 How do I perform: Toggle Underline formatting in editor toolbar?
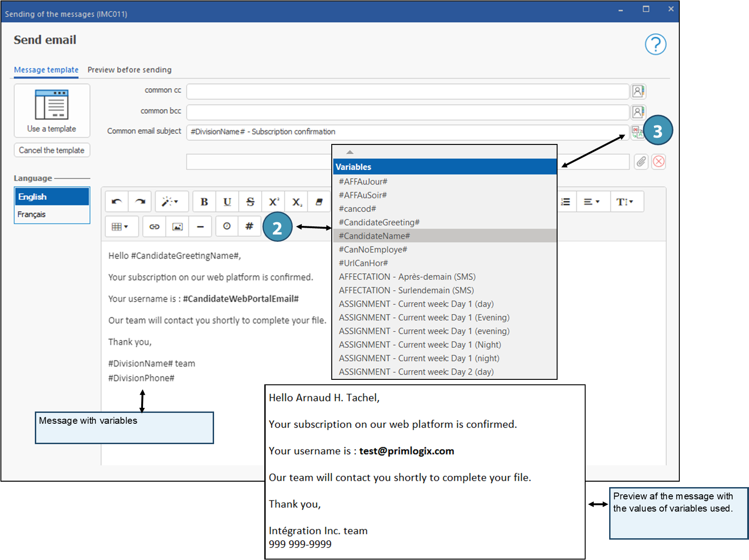[227, 202]
